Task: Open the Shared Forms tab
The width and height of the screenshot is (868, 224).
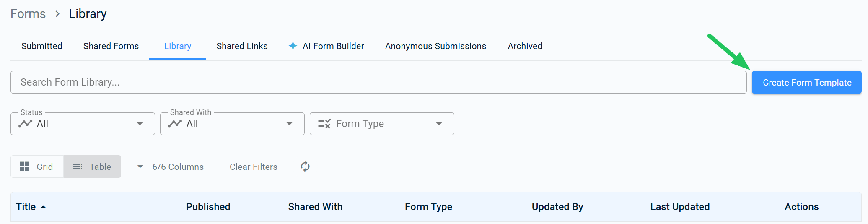Action: pyautogui.click(x=111, y=46)
